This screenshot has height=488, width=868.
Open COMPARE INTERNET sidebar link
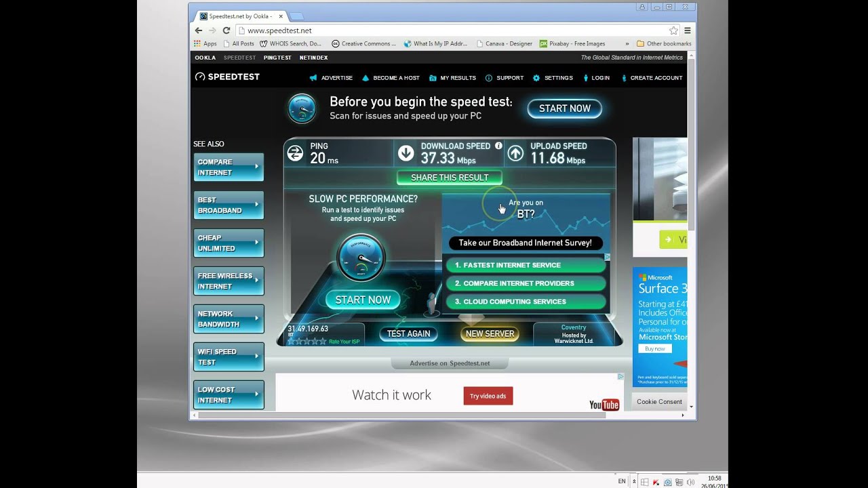click(229, 167)
